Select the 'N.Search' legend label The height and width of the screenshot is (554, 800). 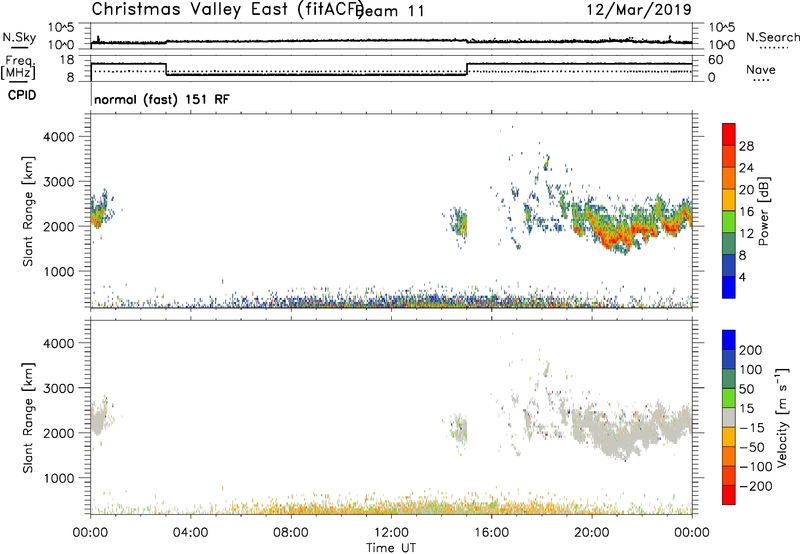point(772,37)
